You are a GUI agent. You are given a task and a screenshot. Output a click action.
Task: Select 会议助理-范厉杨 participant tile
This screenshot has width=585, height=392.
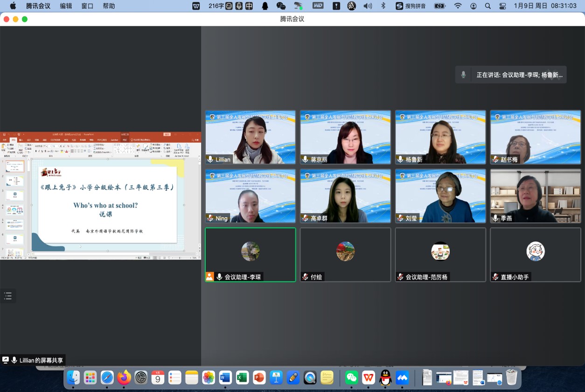(440, 254)
